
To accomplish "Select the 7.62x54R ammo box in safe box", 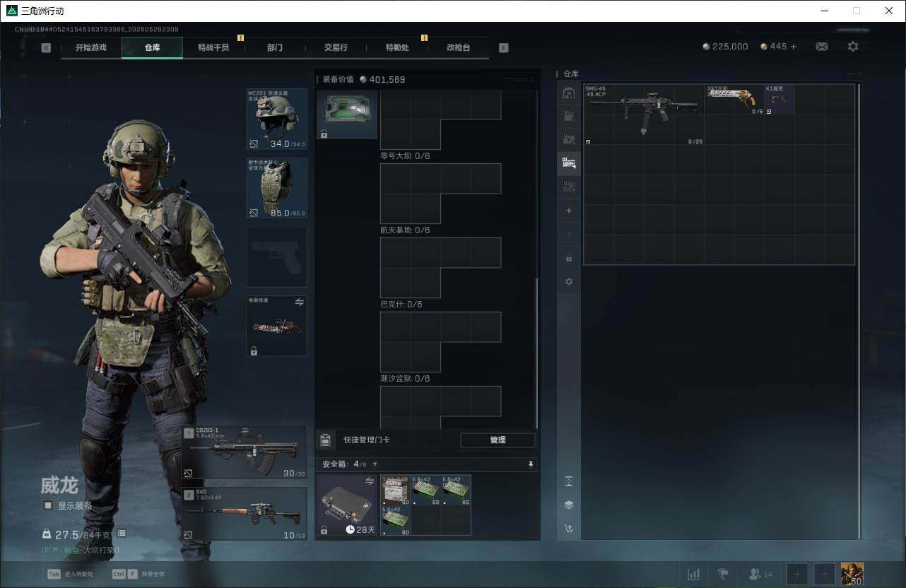I will tap(395, 490).
